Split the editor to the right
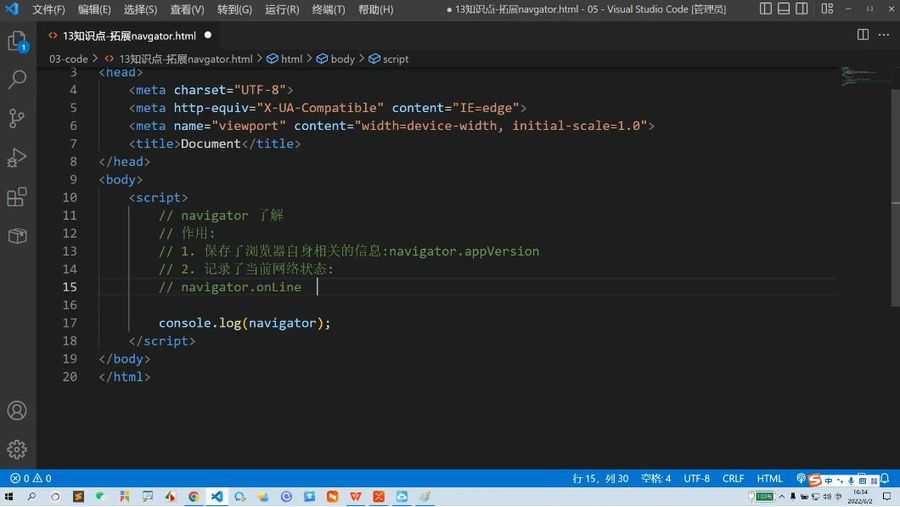900x507 pixels. [x=863, y=35]
